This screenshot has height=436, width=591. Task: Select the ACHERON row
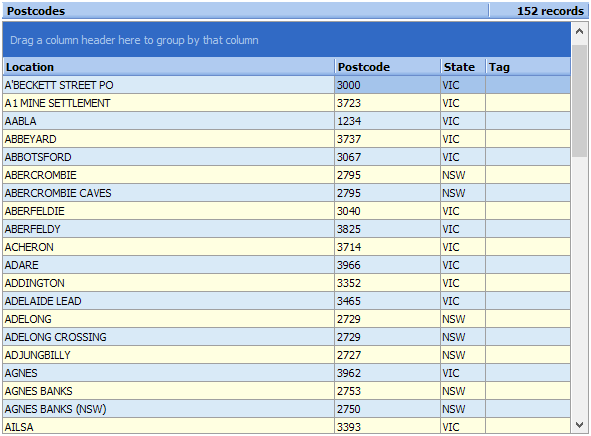[x=287, y=247]
